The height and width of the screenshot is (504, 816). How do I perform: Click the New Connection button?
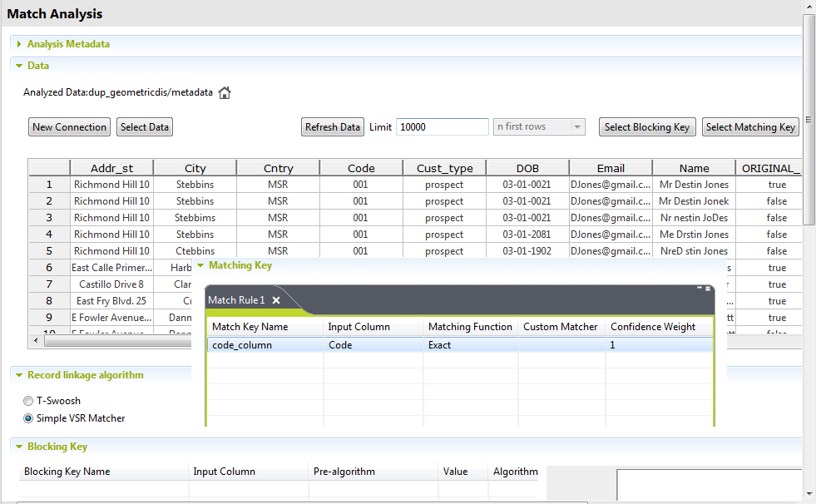click(x=70, y=127)
